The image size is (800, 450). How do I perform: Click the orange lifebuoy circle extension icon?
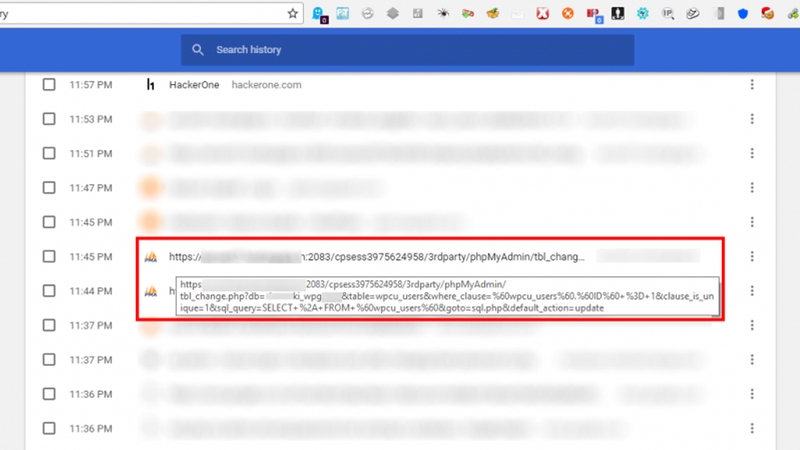[567, 14]
